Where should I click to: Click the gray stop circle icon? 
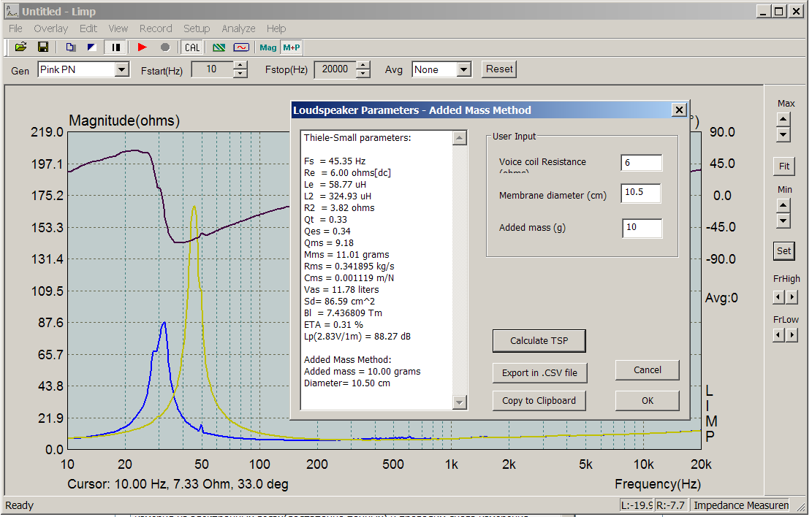(x=165, y=47)
